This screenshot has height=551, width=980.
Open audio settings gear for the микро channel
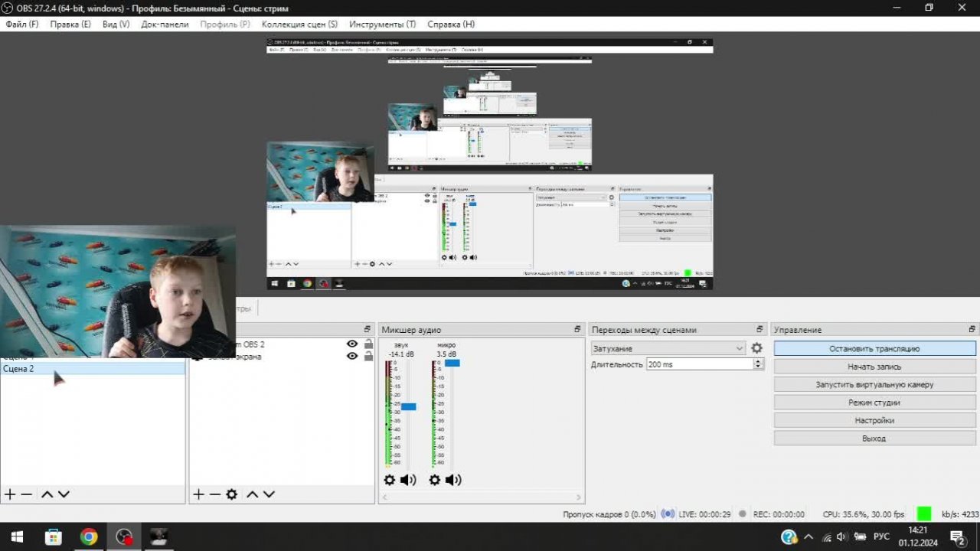[435, 480]
